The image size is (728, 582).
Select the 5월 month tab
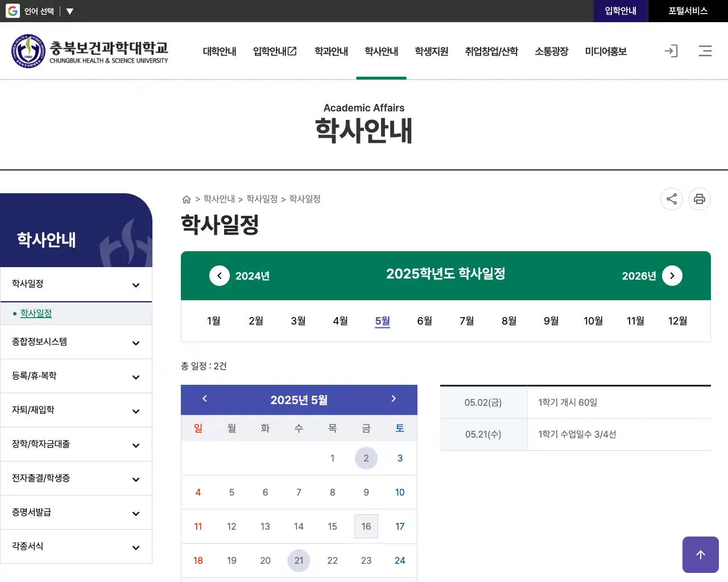[383, 321]
